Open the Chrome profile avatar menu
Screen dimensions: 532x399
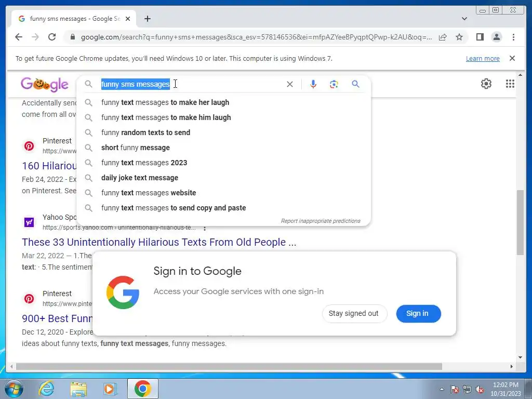(496, 37)
